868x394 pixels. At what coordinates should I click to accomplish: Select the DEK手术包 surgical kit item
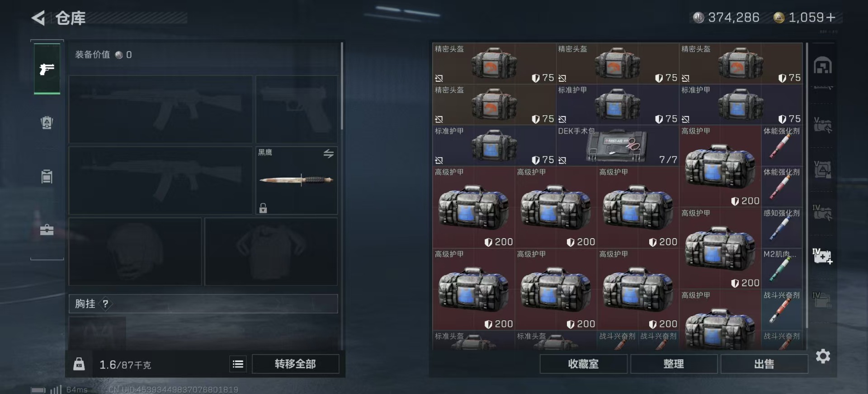pos(618,145)
